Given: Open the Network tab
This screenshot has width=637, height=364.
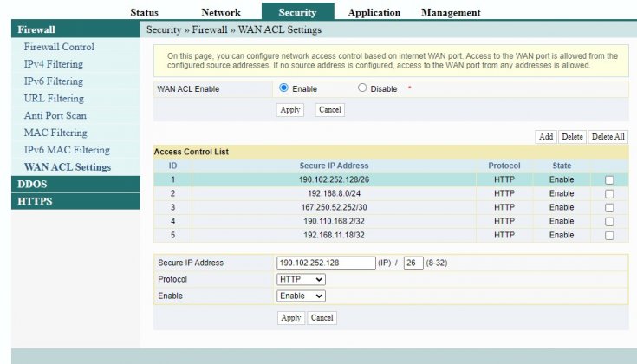Looking at the screenshot, I should [221, 12].
